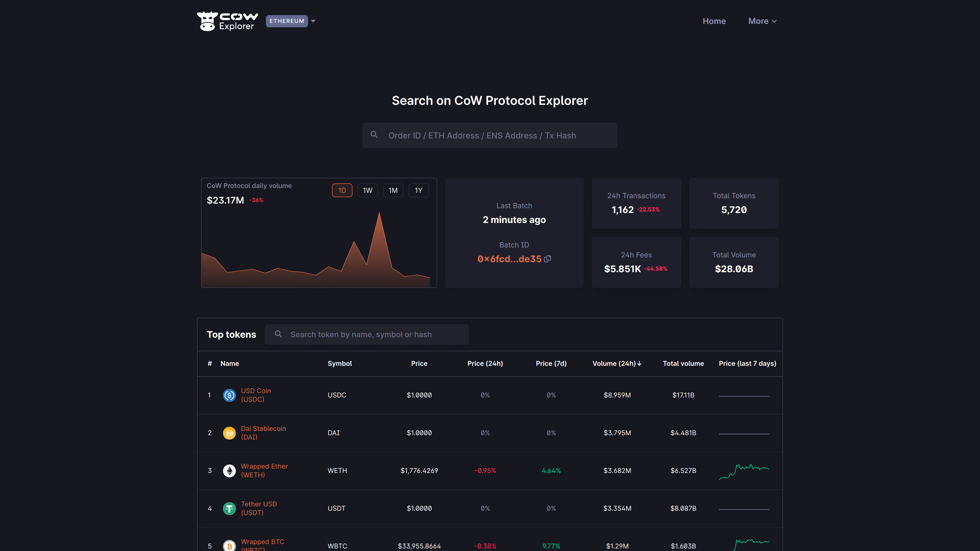Screen dimensions: 980x551
Task: Select the 1Y timeframe button
Action: (x=419, y=190)
